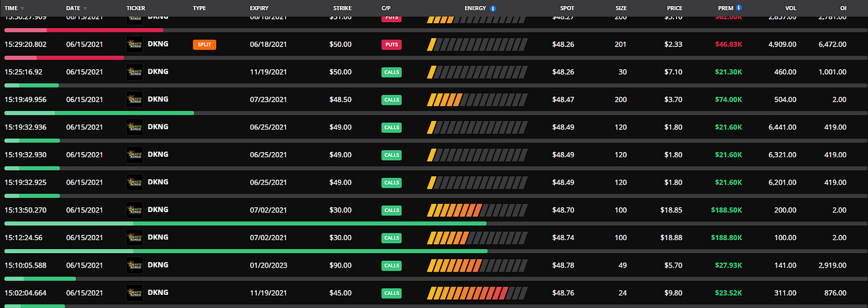The width and height of the screenshot is (868, 308).
Task: Click CALLS badge in 15:19:49.956 row
Action: point(392,99)
